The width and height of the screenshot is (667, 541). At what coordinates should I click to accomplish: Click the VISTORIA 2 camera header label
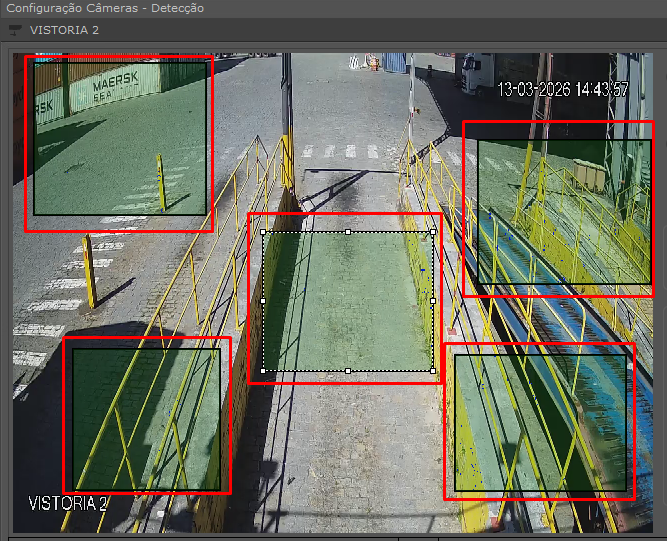(64, 30)
